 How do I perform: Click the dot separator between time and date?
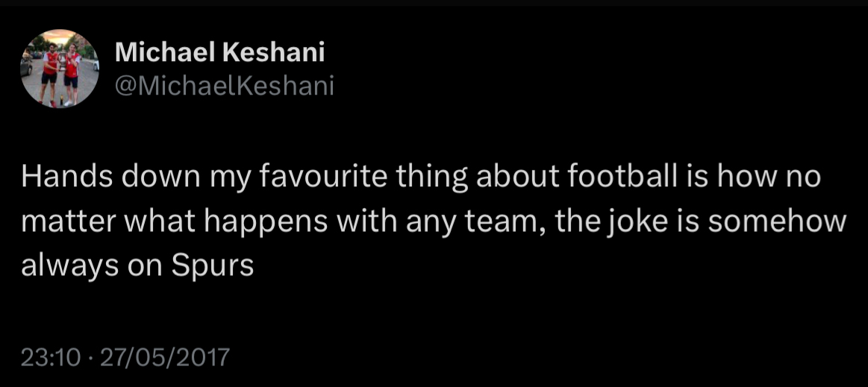tap(90, 357)
